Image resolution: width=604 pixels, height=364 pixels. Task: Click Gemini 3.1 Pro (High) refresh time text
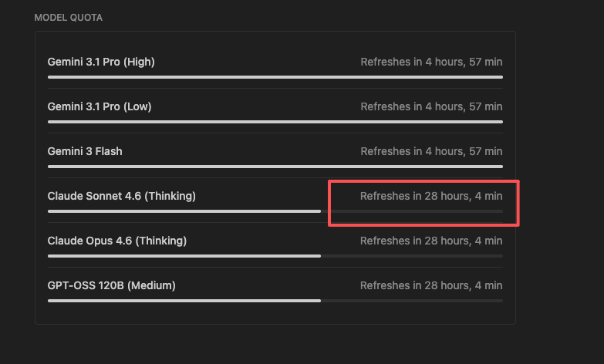[x=431, y=62]
